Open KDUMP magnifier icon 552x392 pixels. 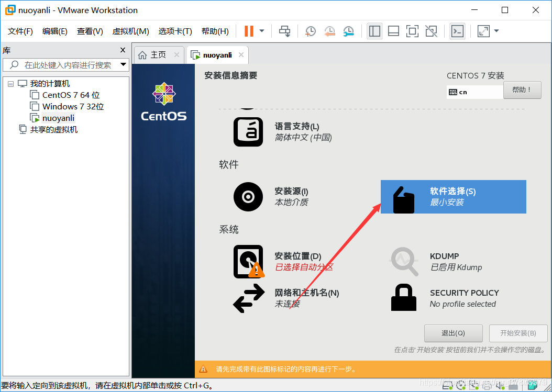[x=404, y=262]
